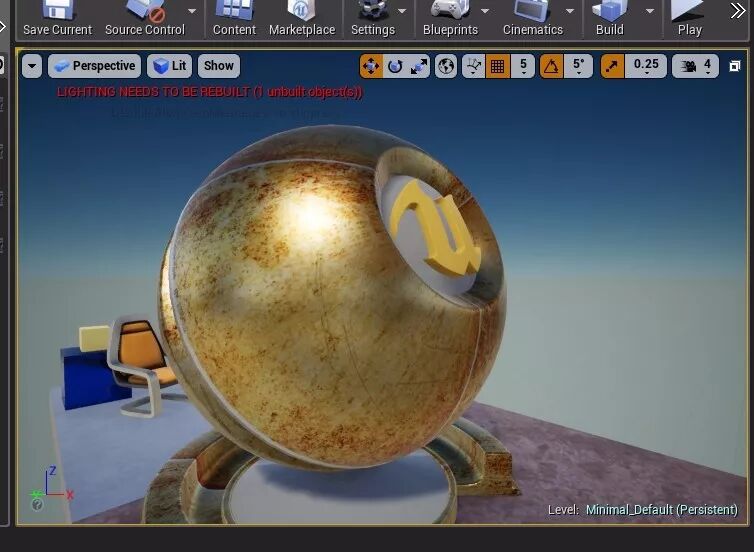This screenshot has width=754, height=552.
Task: Open the viewport options dropdown arrow
Action: coord(32,66)
